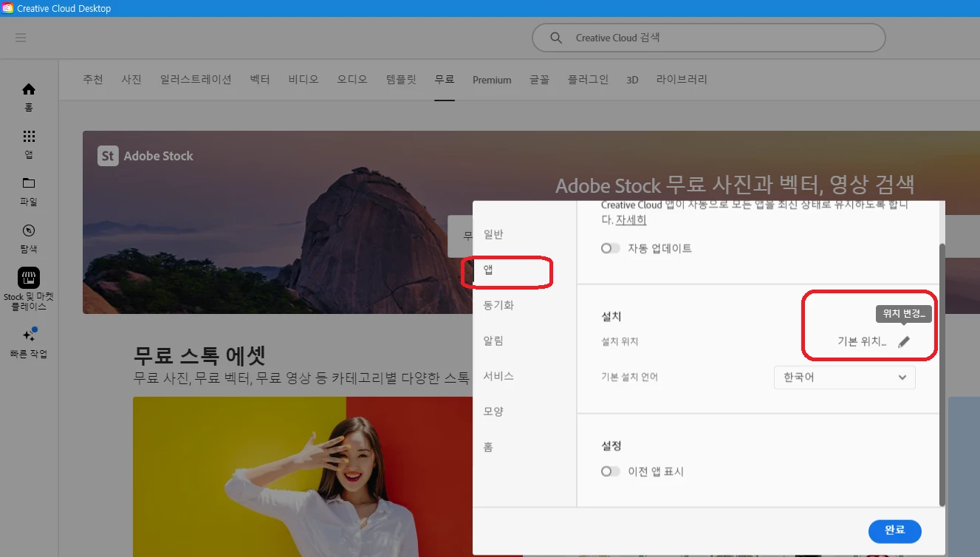Viewport: 980px width, 557px height.
Task: Select 홈 in preferences sidebar
Action: pyautogui.click(x=488, y=447)
